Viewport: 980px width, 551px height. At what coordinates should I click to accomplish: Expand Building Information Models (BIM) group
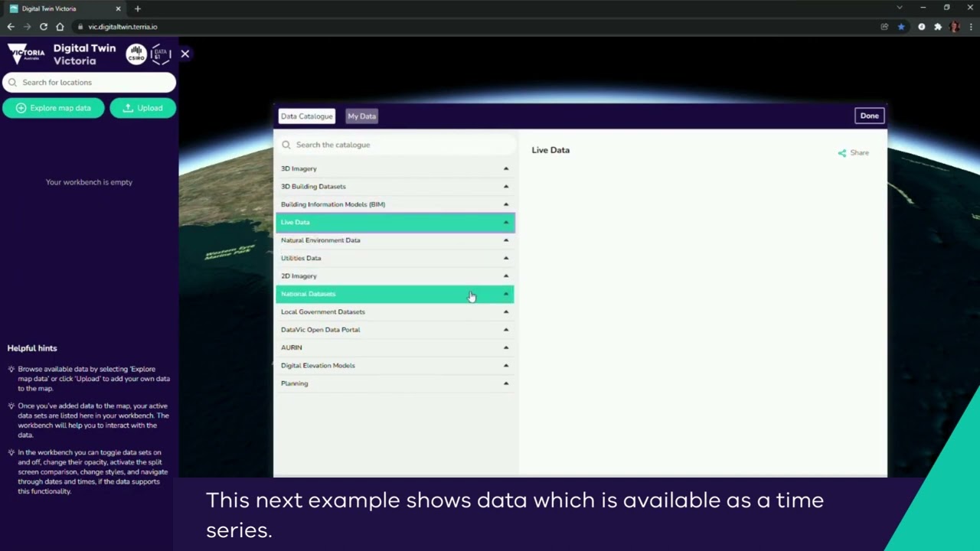click(x=395, y=204)
